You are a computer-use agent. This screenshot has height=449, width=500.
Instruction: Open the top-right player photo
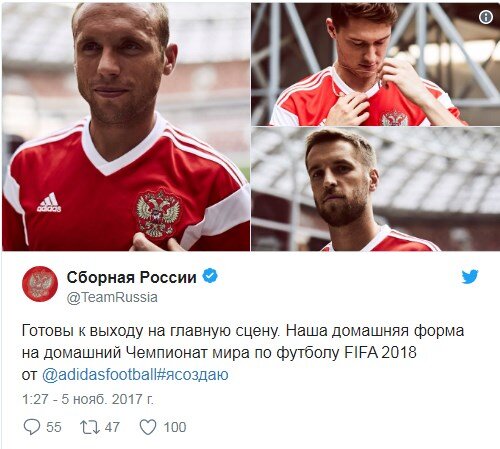tap(375, 64)
